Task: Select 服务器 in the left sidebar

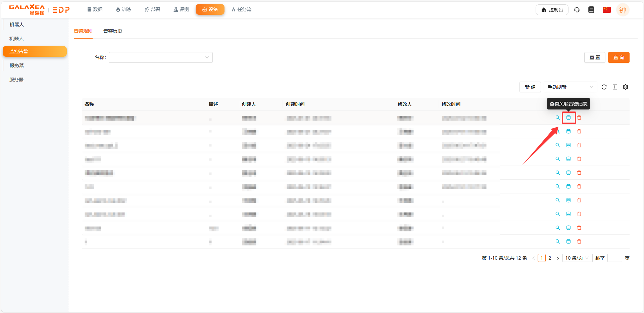Action: click(x=16, y=80)
